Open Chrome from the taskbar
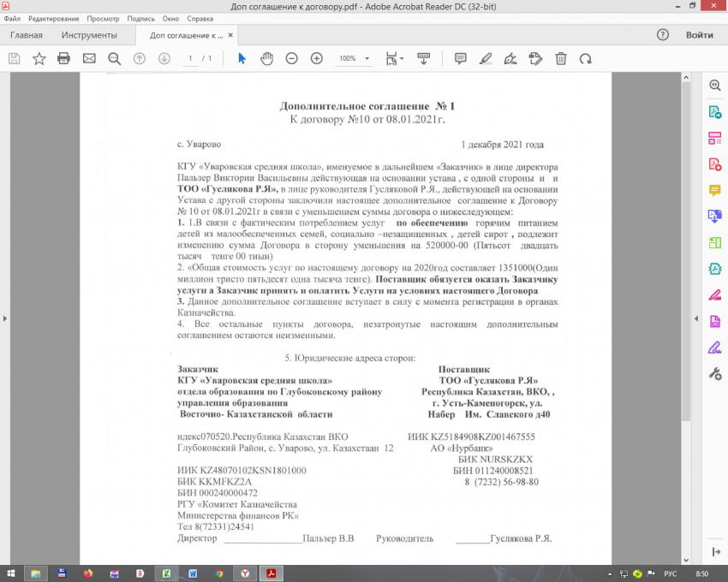This screenshot has width=728, height=582. point(218,573)
